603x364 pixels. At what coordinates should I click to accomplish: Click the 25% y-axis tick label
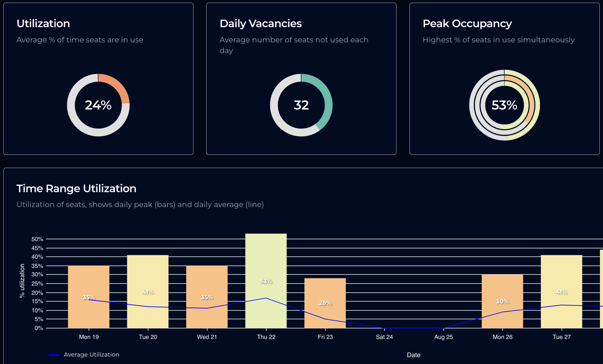point(37,283)
